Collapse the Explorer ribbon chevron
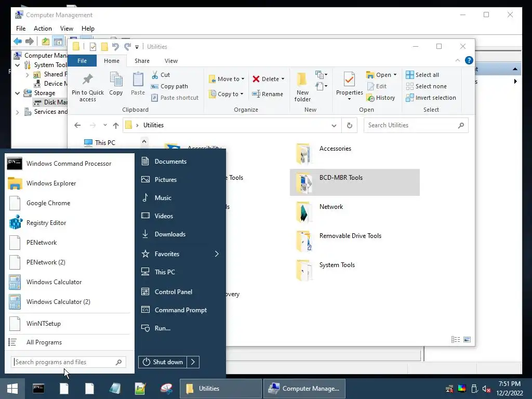Viewport: 532px width, 399px height. tap(457, 60)
